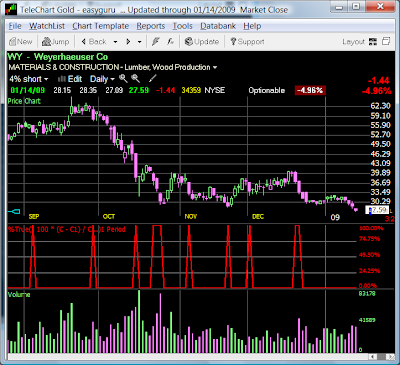This screenshot has height=365, width=400.
Task: Open the Daily time frame dropdown
Action: pyautogui.click(x=102, y=79)
